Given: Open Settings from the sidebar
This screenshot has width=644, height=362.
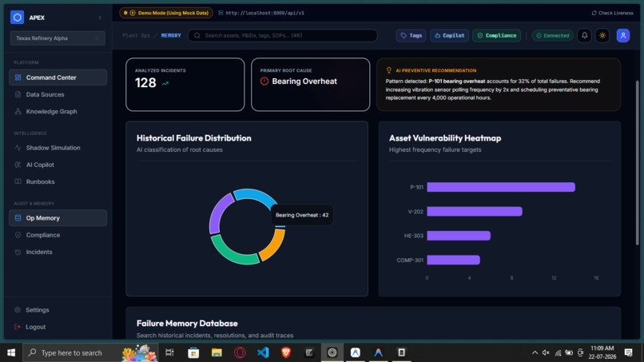Looking at the screenshot, I should (x=58, y=310).
